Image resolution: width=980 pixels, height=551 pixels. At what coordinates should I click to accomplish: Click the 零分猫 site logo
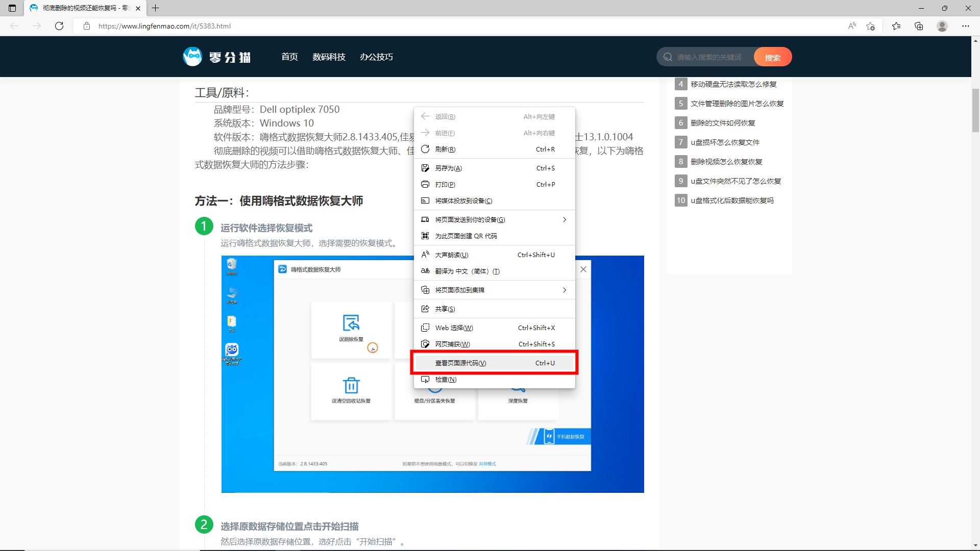[217, 57]
